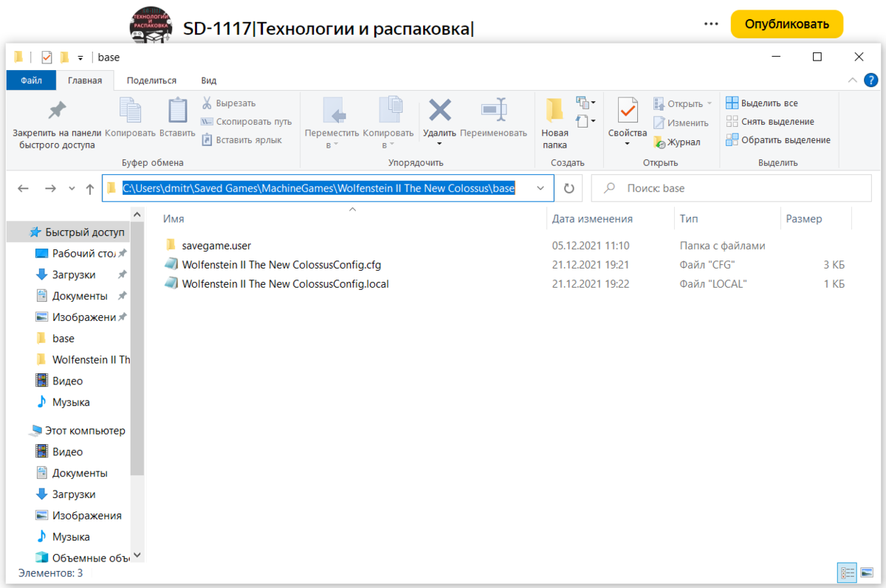Create a Новая папка
The height and width of the screenshot is (588, 886).
tap(554, 122)
